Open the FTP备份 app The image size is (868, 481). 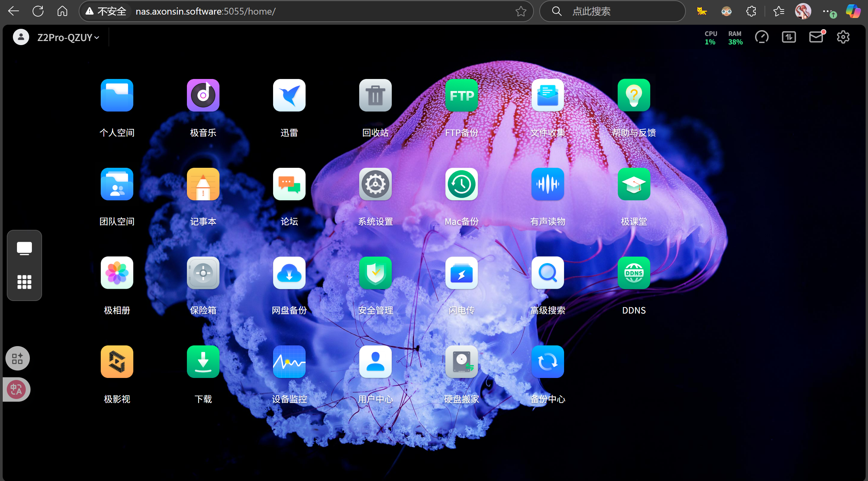point(461,95)
